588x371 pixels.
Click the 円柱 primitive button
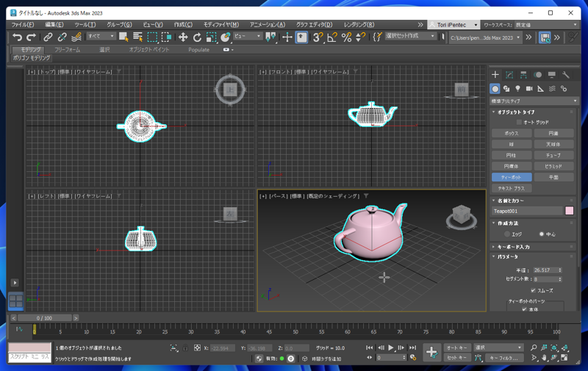click(x=512, y=155)
